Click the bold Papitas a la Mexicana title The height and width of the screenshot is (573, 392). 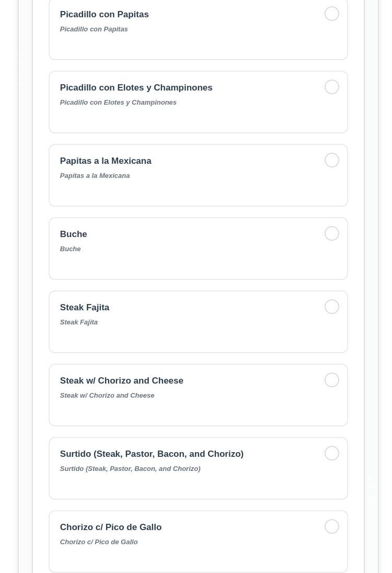(106, 161)
